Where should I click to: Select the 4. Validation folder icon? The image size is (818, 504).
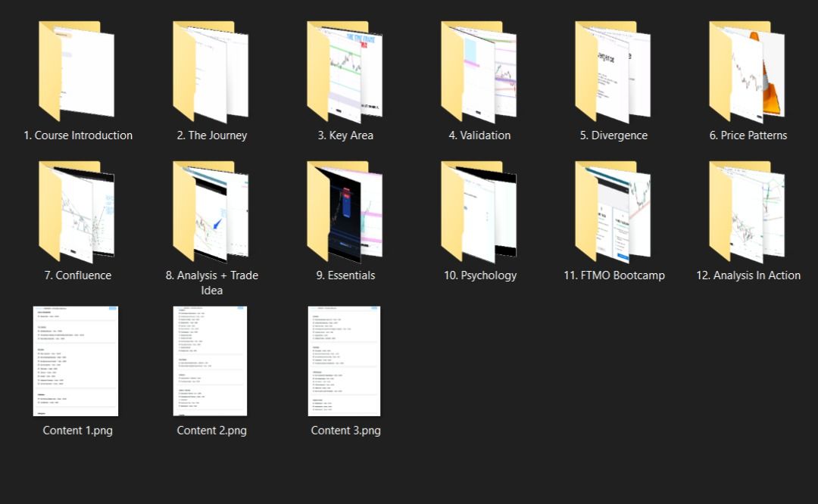(x=479, y=71)
